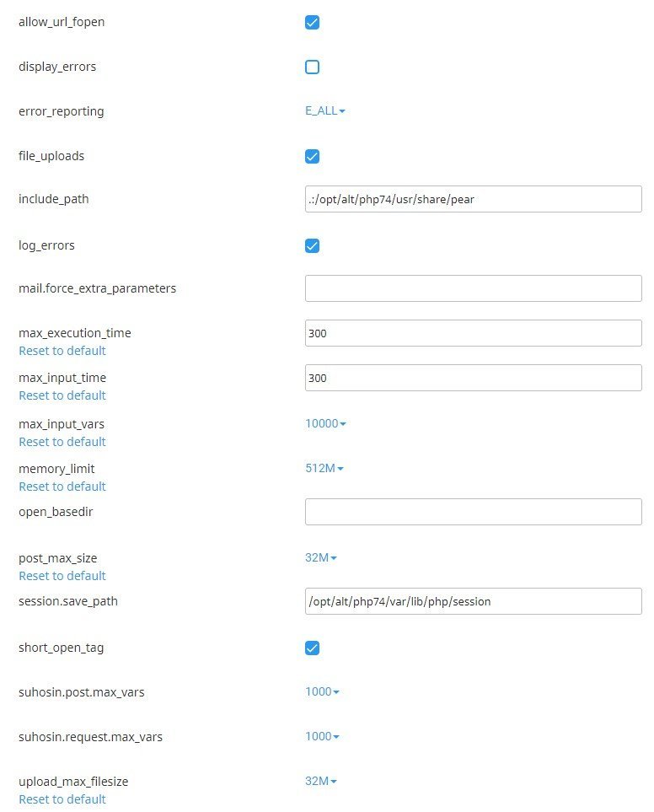Uncheck the allow_url_fopen checkbox
The width and height of the screenshot is (654, 812).
pyautogui.click(x=312, y=22)
